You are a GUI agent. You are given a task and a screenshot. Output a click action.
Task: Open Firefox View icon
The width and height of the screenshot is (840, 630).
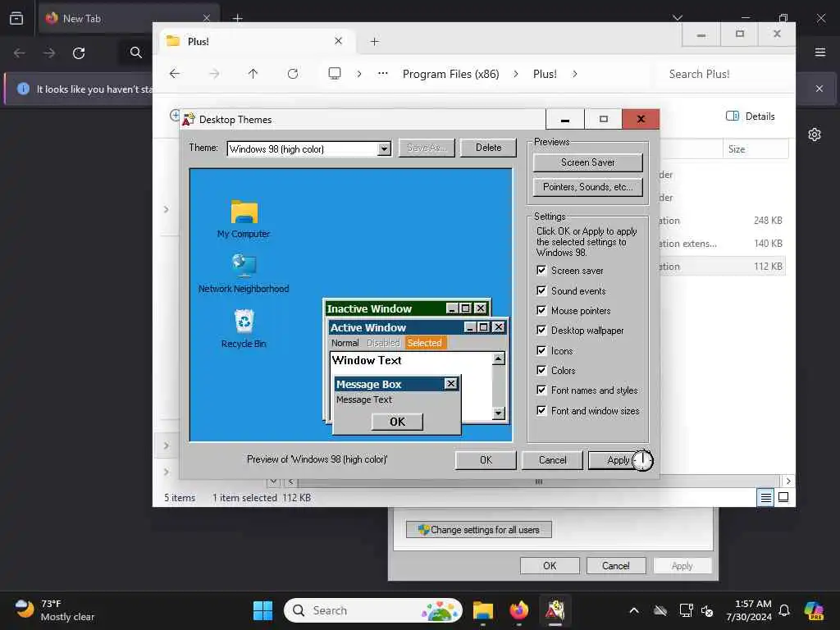tap(16, 18)
